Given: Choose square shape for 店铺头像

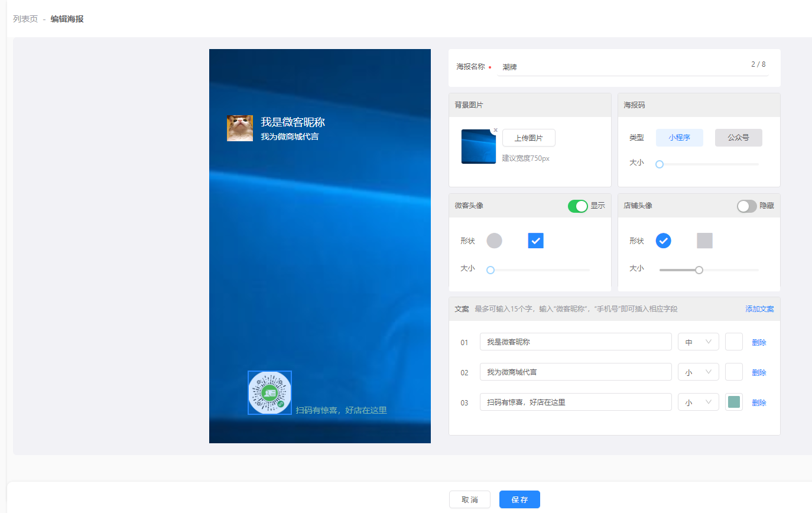Looking at the screenshot, I should tap(704, 241).
